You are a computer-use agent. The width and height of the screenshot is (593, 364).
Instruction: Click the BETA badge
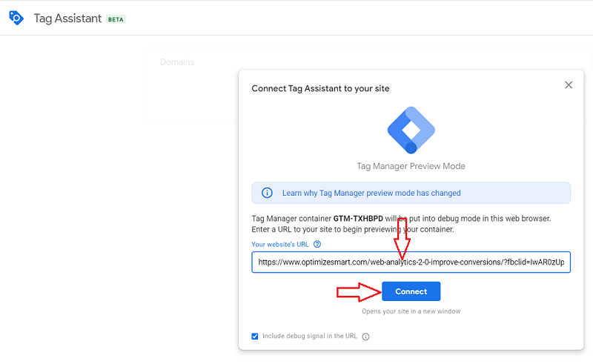coord(116,19)
